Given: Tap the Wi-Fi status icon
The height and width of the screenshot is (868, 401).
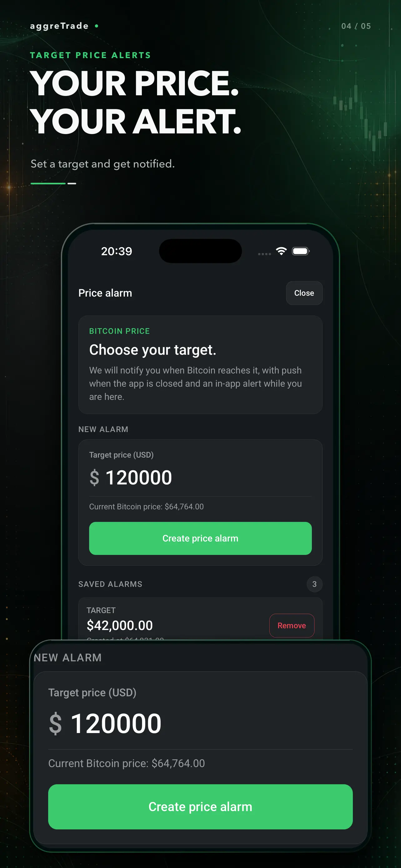Looking at the screenshot, I should click(x=281, y=251).
